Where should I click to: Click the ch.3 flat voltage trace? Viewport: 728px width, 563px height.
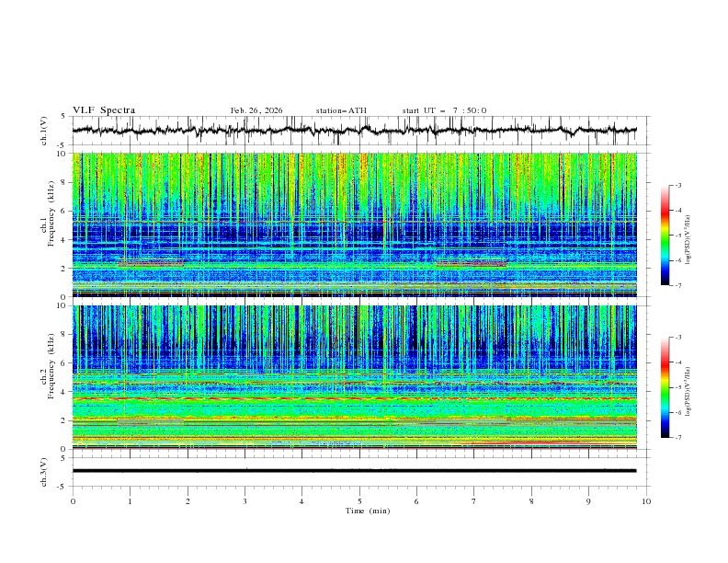tap(354, 471)
